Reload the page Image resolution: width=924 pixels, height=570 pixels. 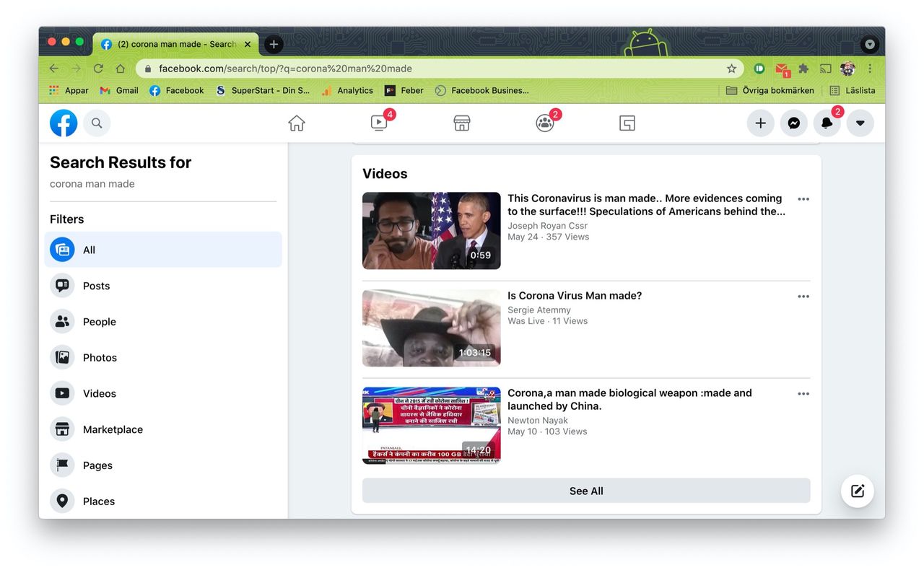[x=98, y=69]
